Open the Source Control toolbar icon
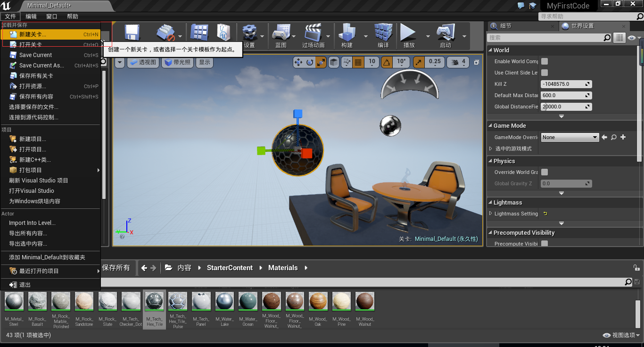Viewport: 644px width, 347px height. click(x=165, y=33)
